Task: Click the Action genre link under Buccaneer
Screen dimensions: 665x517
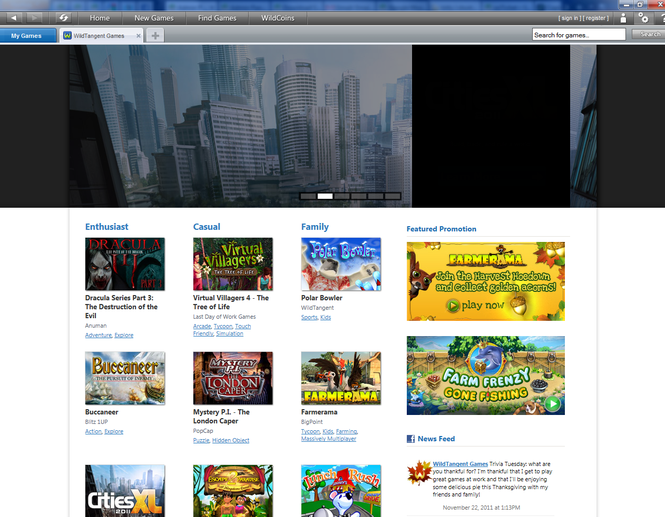Action: point(93,431)
